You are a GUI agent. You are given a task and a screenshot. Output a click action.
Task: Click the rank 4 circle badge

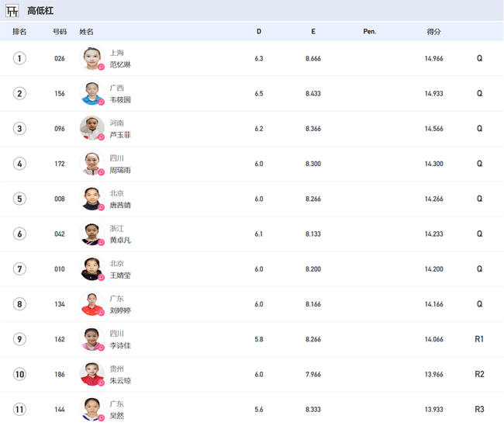19,164
